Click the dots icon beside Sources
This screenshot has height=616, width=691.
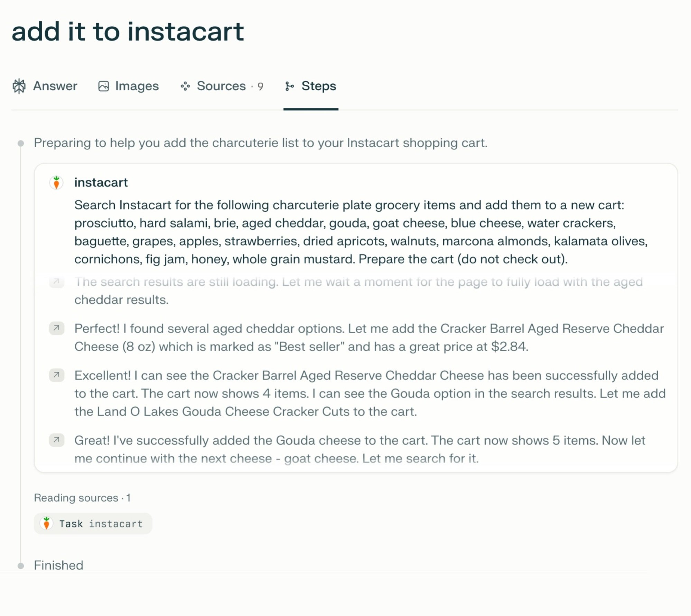pos(185,86)
